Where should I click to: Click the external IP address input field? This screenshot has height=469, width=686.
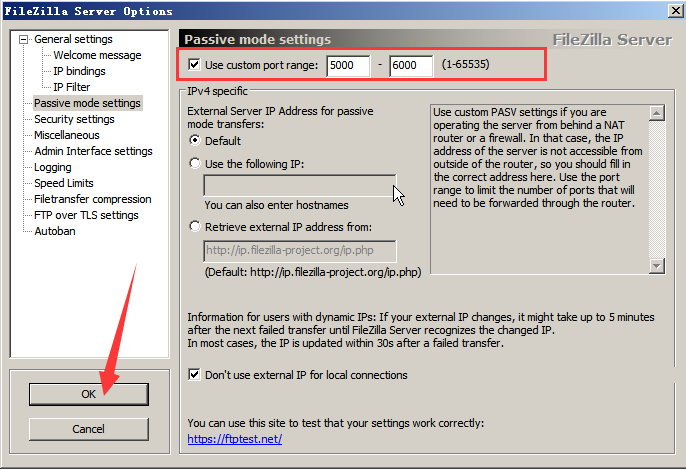(300, 186)
